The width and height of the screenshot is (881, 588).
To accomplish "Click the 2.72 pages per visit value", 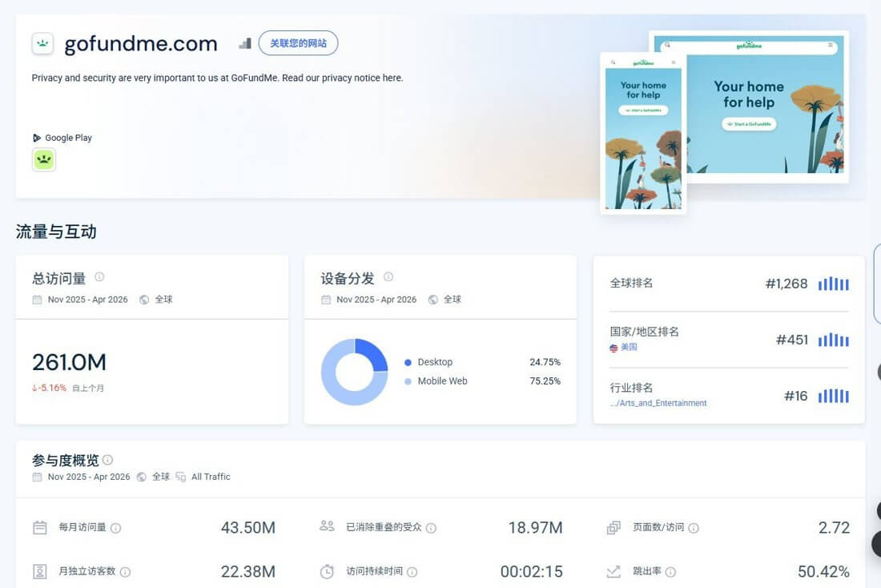I will (834, 528).
